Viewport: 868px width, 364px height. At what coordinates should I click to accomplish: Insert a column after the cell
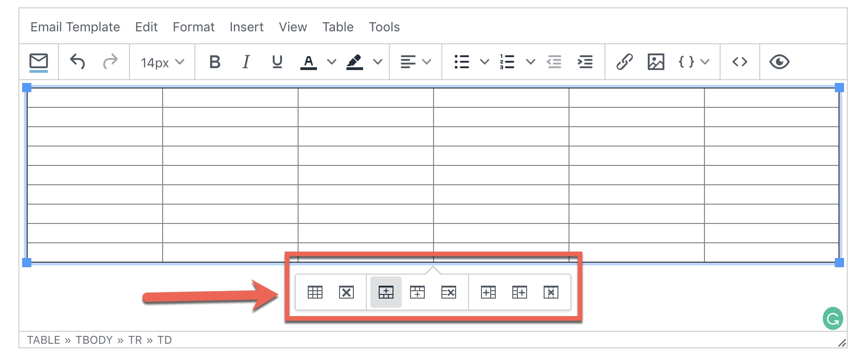point(520,292)
